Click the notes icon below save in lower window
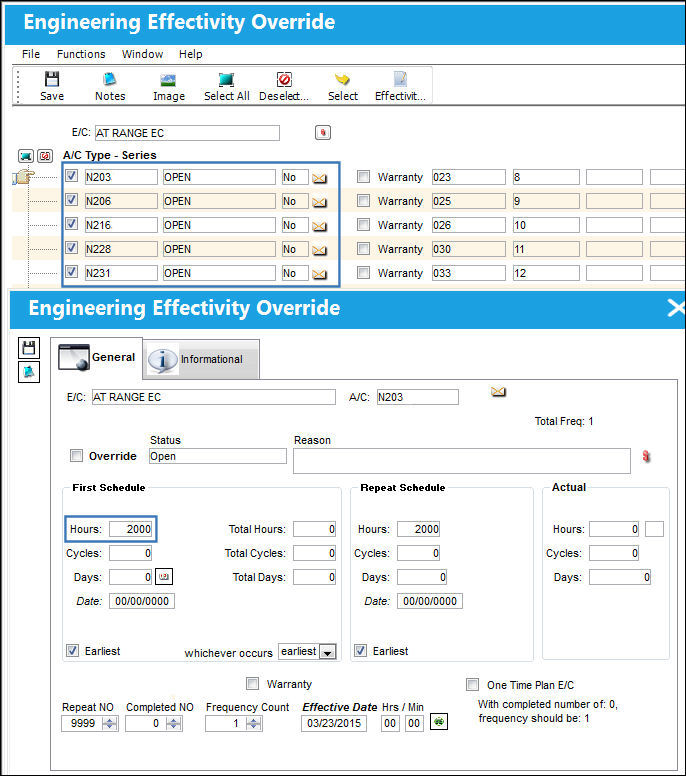Screen dimensions: 686x776 click(x=29, y=372)
